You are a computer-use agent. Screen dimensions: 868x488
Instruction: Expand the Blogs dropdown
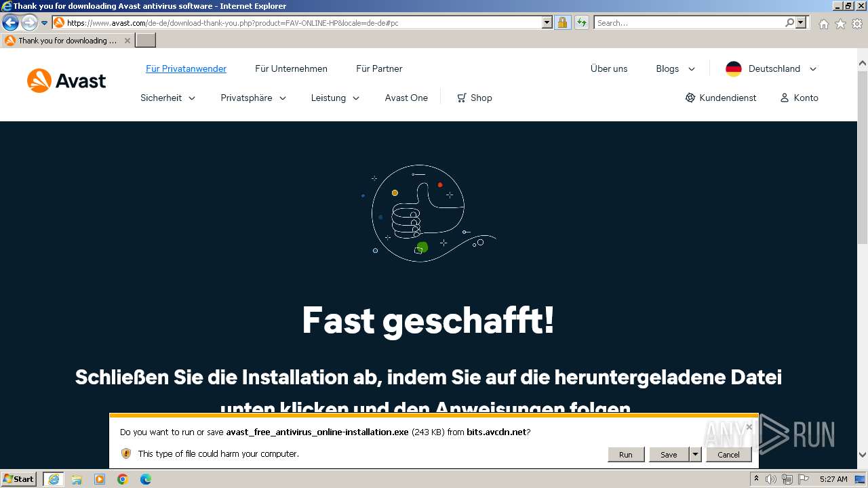(675, 68)
